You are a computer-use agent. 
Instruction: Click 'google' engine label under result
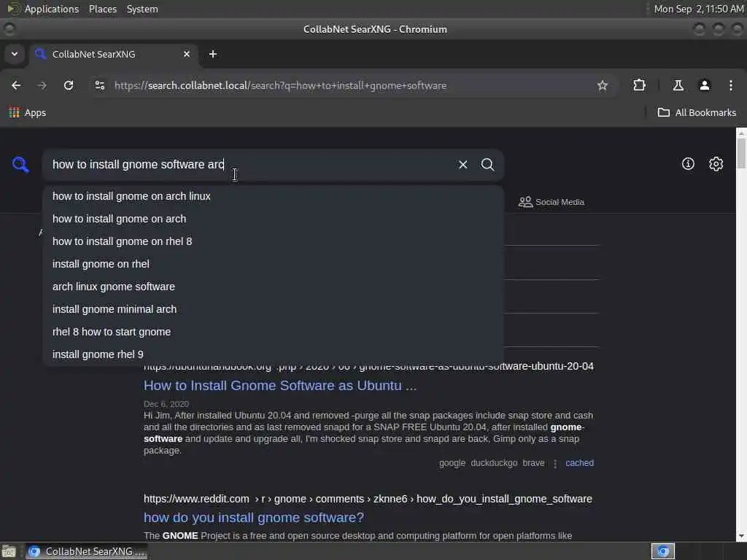(x=452, y=463)
